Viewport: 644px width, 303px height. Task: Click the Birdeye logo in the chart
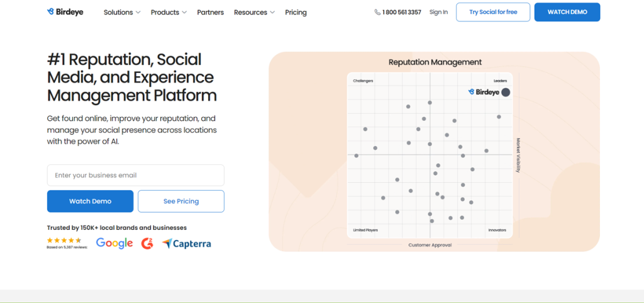tap(484, 92)
